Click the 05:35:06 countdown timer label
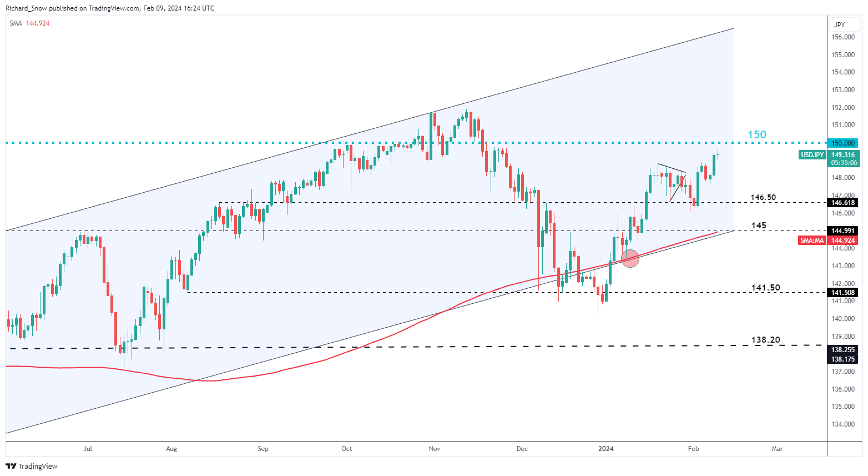The width and height of the screenshot is (868, 476). pos(843,163)
